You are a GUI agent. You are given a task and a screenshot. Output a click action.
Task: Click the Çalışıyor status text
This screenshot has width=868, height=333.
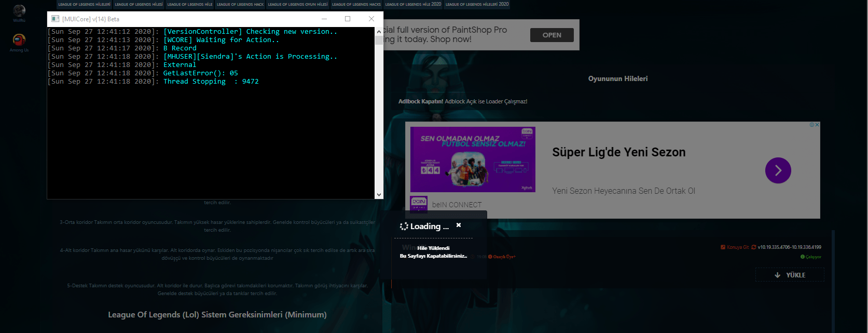click(813, 257)
